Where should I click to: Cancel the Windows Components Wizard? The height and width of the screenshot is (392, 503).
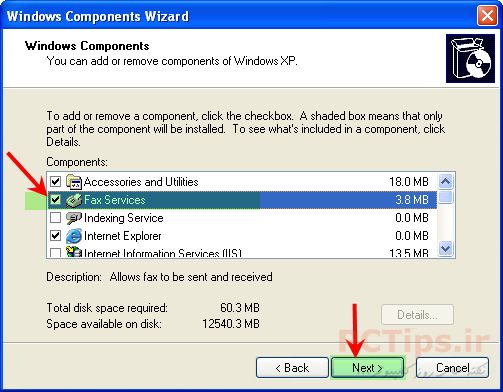pos(452,368)
